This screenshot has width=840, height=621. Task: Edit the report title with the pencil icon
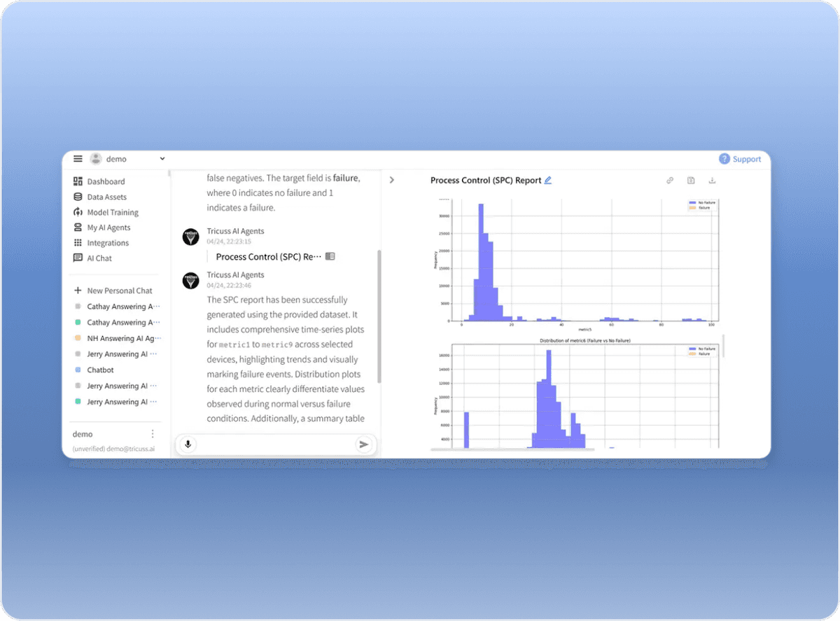pos(548,180)
